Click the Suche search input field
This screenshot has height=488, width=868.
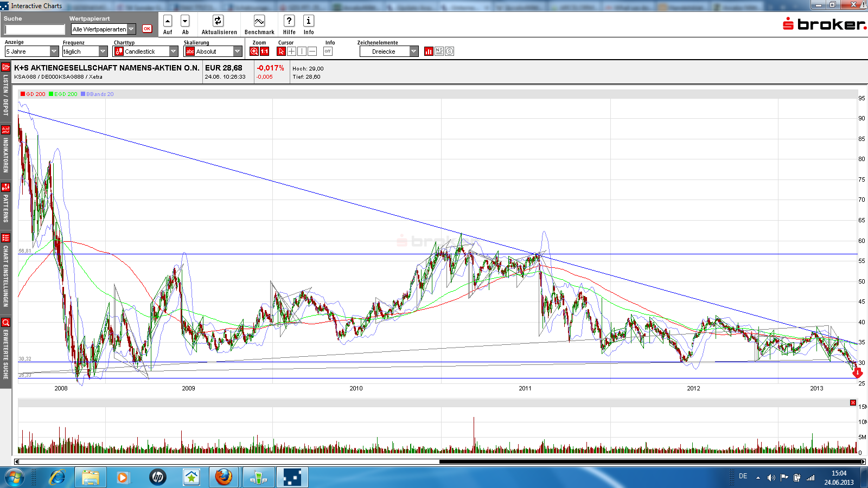(35, 29)
